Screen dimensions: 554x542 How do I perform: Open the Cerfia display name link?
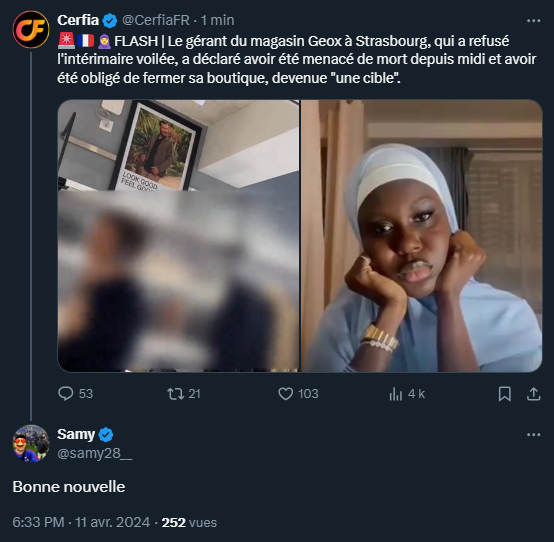pos(78,20)
